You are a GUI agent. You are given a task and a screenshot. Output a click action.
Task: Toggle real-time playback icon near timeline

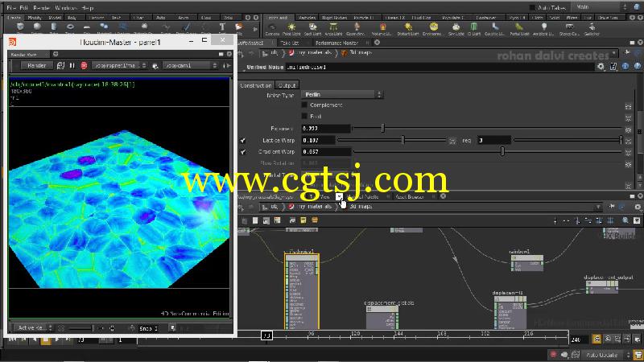pos(597,339)
